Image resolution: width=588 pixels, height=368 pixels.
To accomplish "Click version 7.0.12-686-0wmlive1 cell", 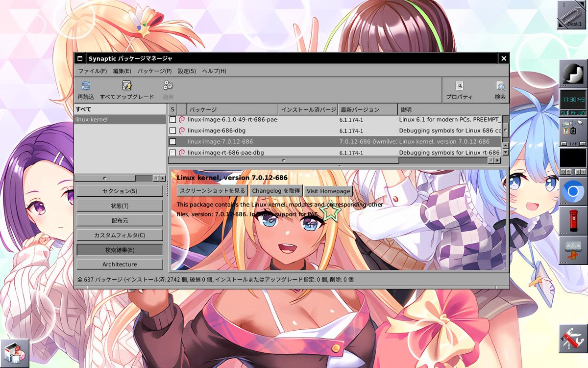I will (367, 142).
